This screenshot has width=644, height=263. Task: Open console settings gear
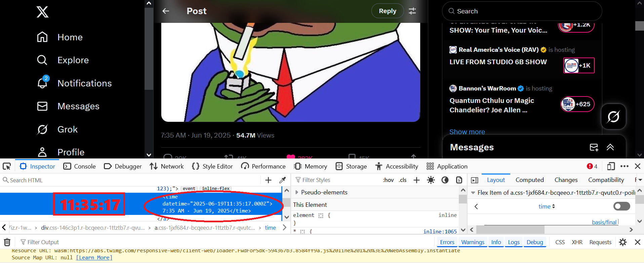[623, 242]
